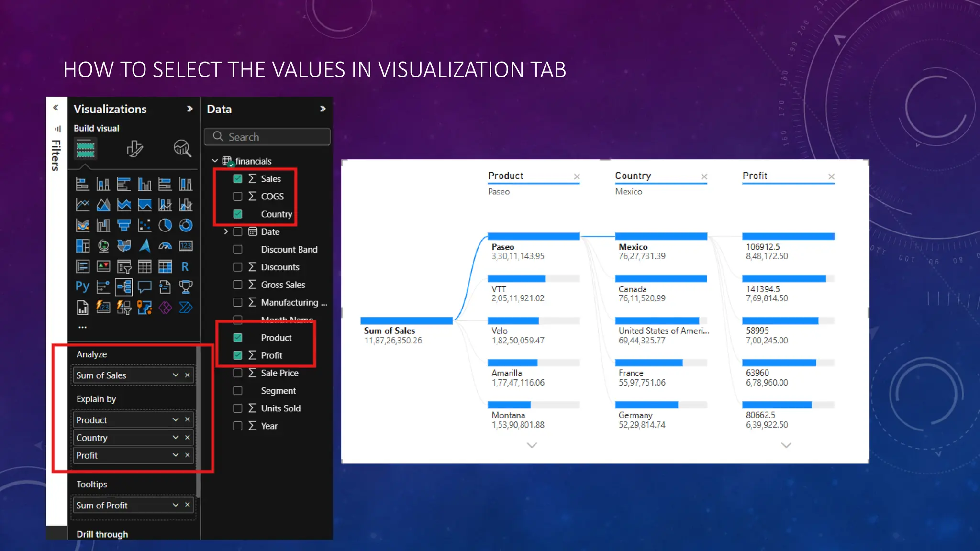Image resolution: width=980 pixels, height=551 pixels.
Task: Choose the gauge visual
Action: point(165,246)
